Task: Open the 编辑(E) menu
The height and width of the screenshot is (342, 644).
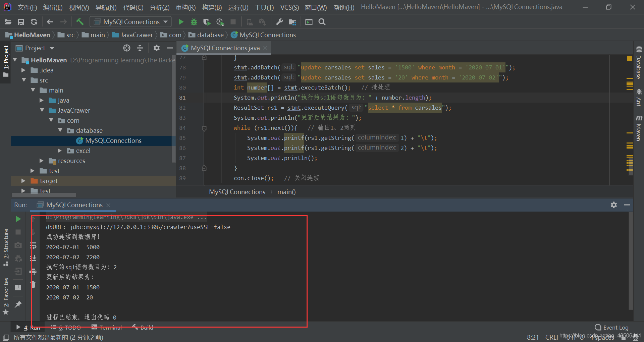Action: pyautogui.click(x=53, y=7)
